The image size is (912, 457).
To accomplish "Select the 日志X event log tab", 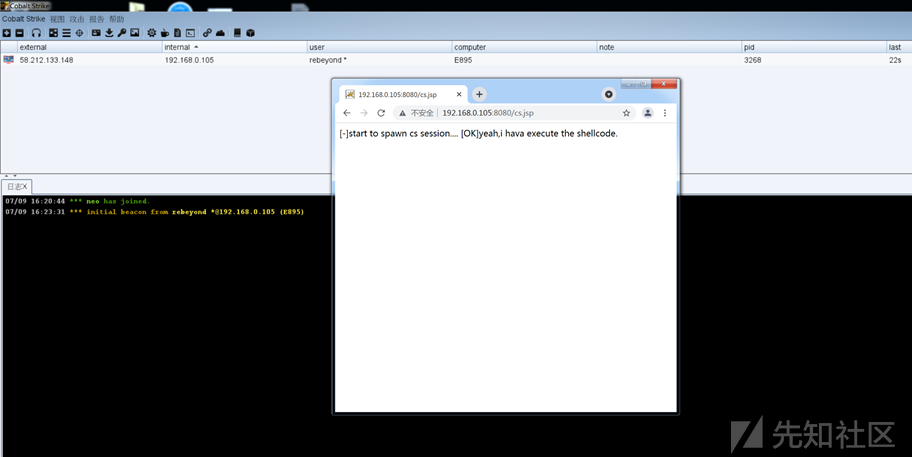I will click(x=17, y=187).
